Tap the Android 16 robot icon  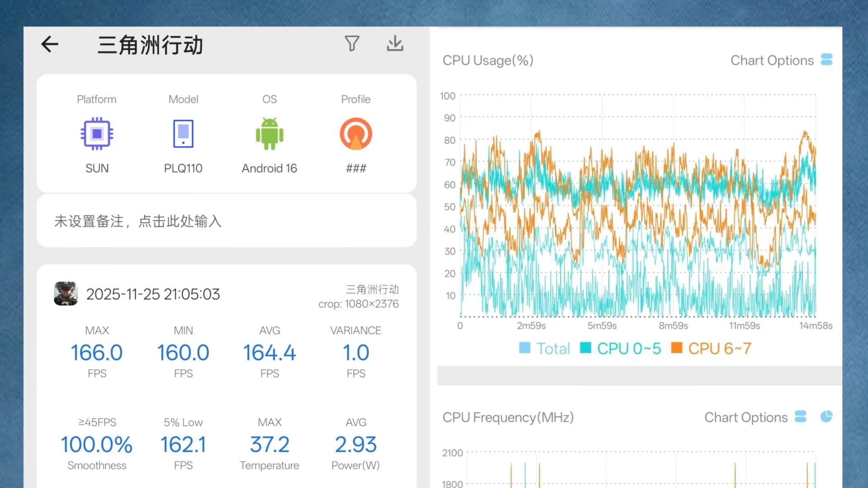tap(269, 134)
